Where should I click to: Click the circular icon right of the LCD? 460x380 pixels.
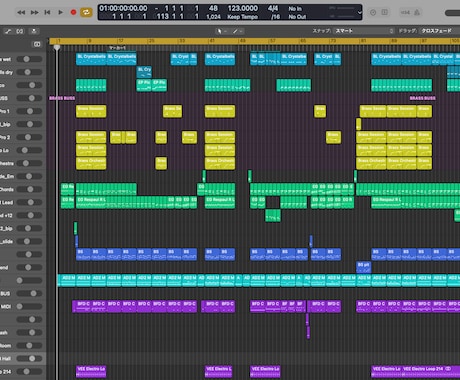click(373, 12)
